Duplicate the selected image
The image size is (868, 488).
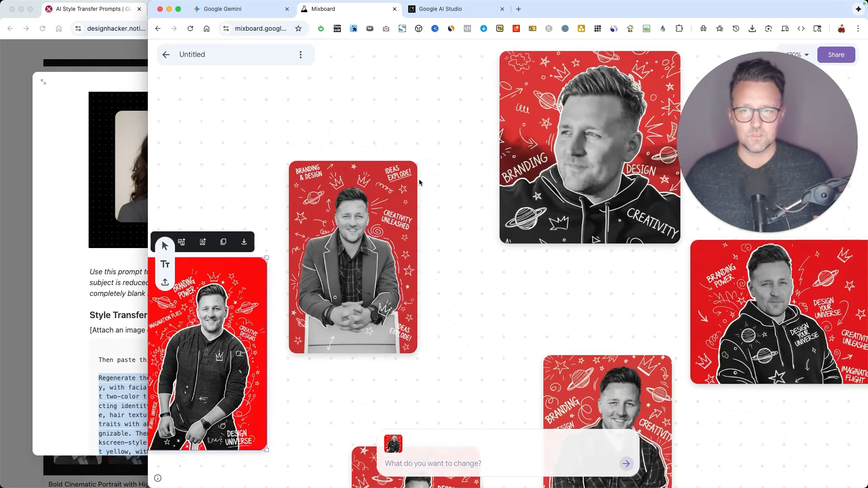click(223, 242)
